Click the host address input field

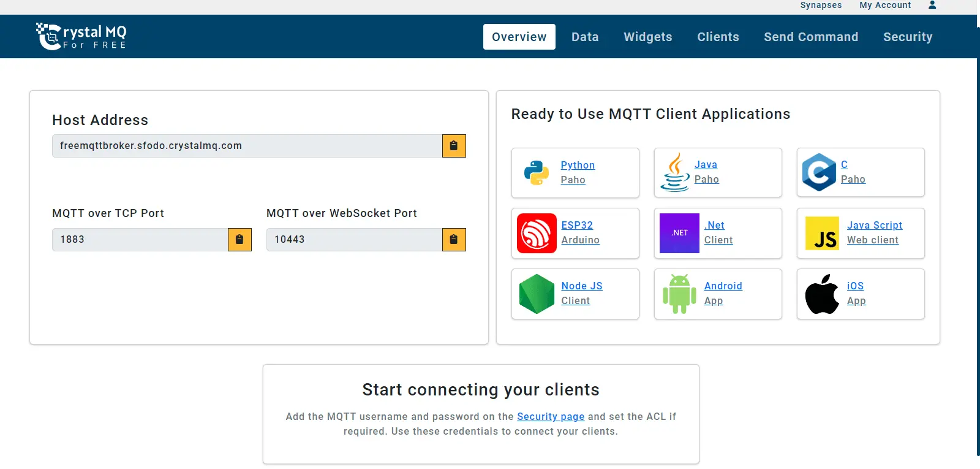tap(247, 146)
